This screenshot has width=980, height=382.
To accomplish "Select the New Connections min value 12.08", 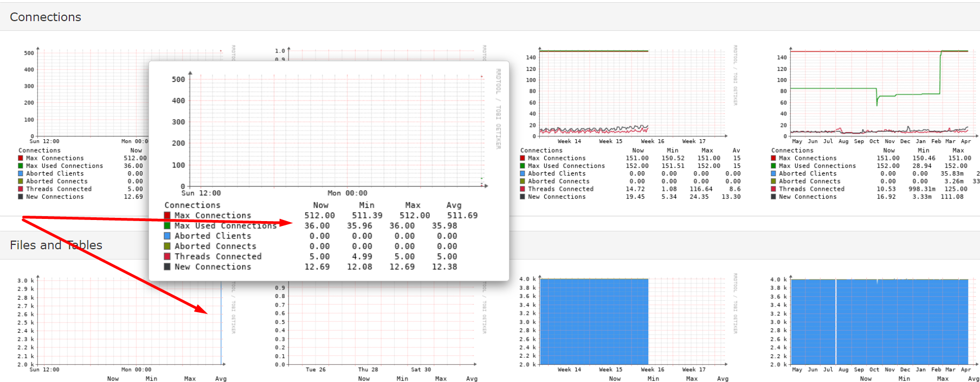I will click(x=360, y=267).
